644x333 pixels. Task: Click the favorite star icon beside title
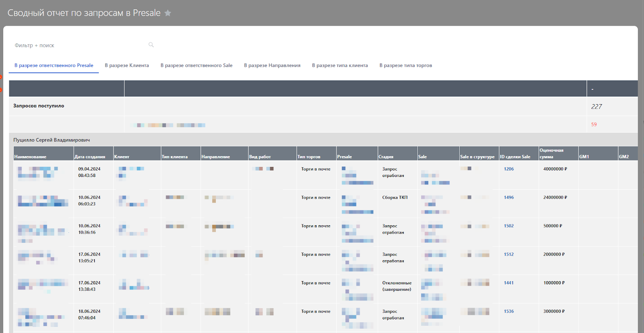pyautogui.click(x=168, y=13)
